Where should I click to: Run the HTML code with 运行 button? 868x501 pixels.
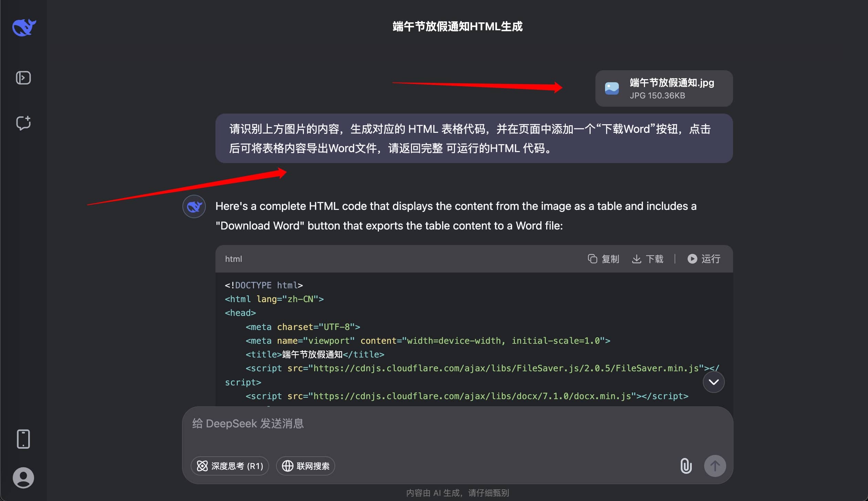[704, 259]
